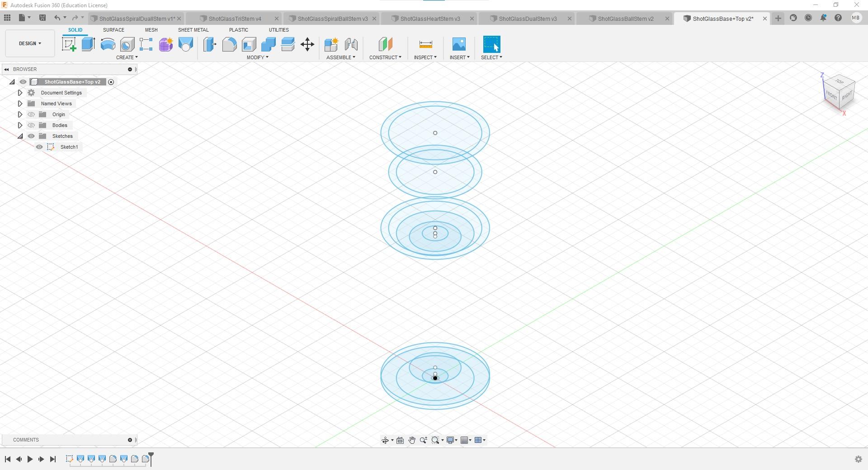This screenshot has width=868, height=470.
Task: Hide the Sketches folder
Action: (31, 136)
